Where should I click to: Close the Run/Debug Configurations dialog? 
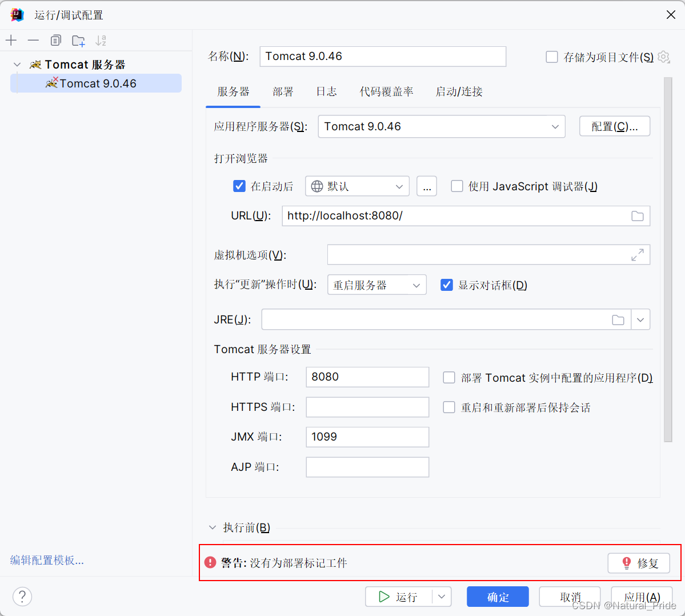(x=671, y=15)
